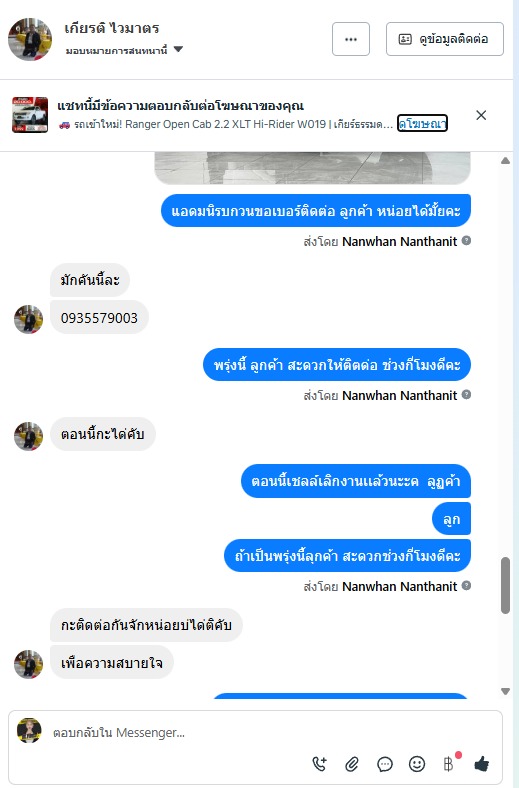Click the phone call icon

320,764
